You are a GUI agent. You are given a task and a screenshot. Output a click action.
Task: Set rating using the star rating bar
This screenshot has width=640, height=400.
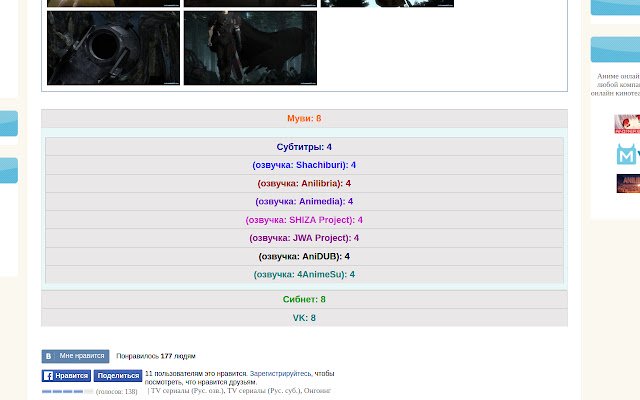coord(67,391)
